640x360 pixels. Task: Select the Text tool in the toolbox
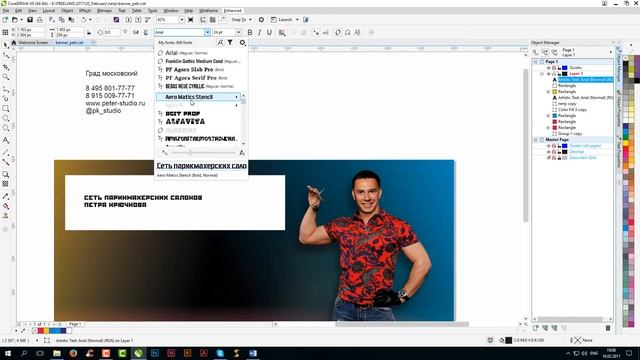click(6, 140)
